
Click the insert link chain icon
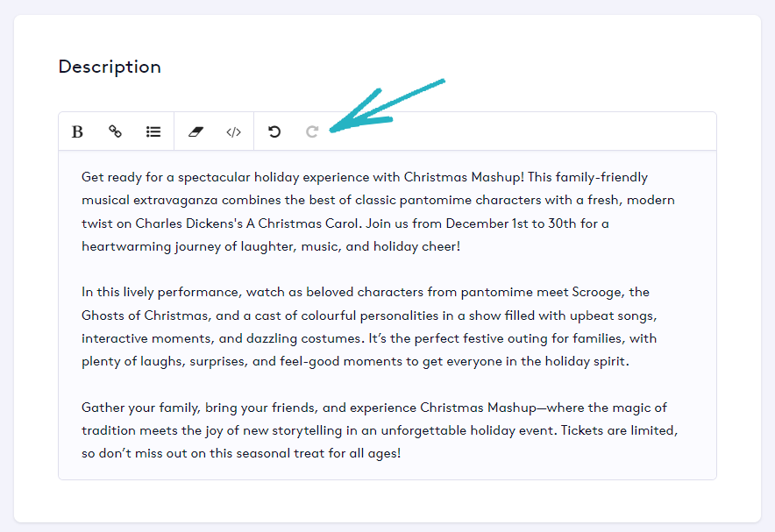pos(115,131)
